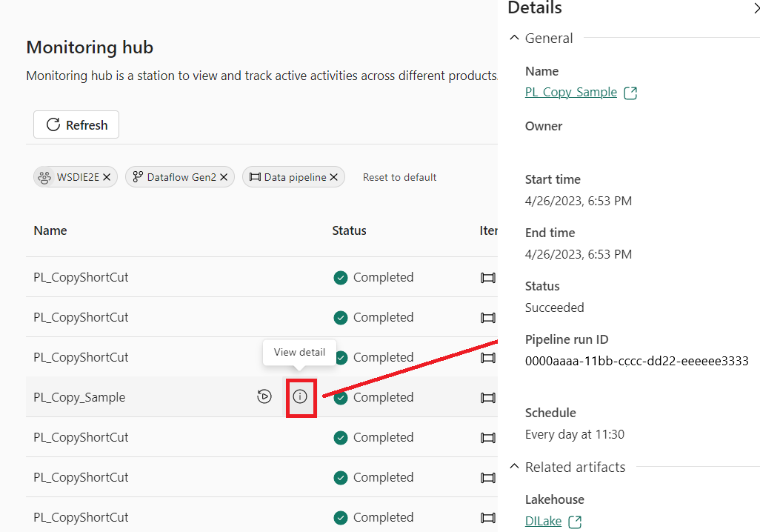760x532 pixels.
Task: Remove the Dataflow Gen2 filter chip
Action: [224, 177]
